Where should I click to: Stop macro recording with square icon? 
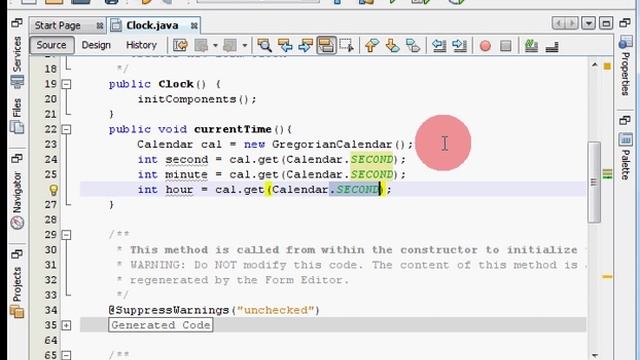[506, 46]
